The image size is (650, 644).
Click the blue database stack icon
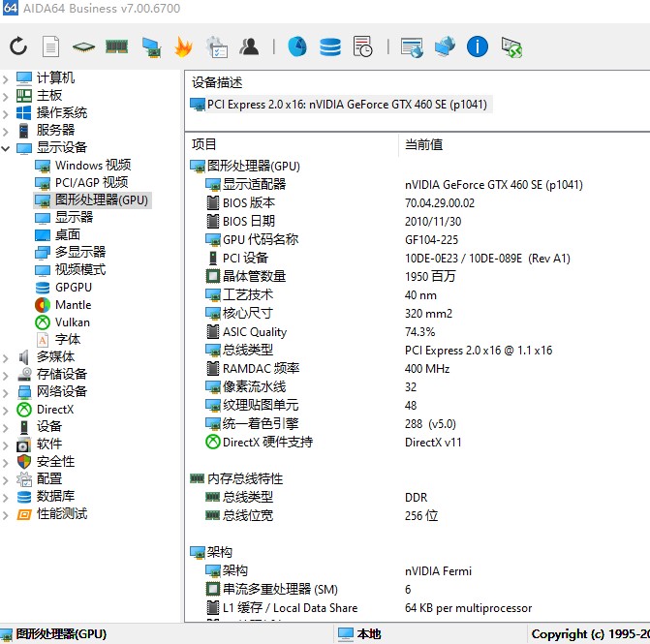pos(330,46)
